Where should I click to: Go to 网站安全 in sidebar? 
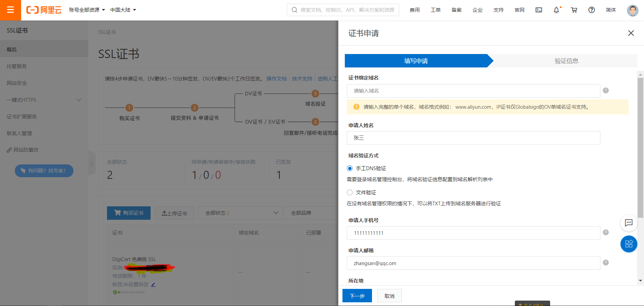[44, 83]
